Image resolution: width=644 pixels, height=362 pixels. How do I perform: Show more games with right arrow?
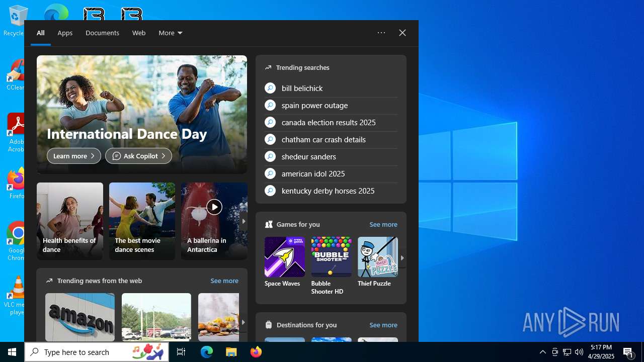pos(402,258)
